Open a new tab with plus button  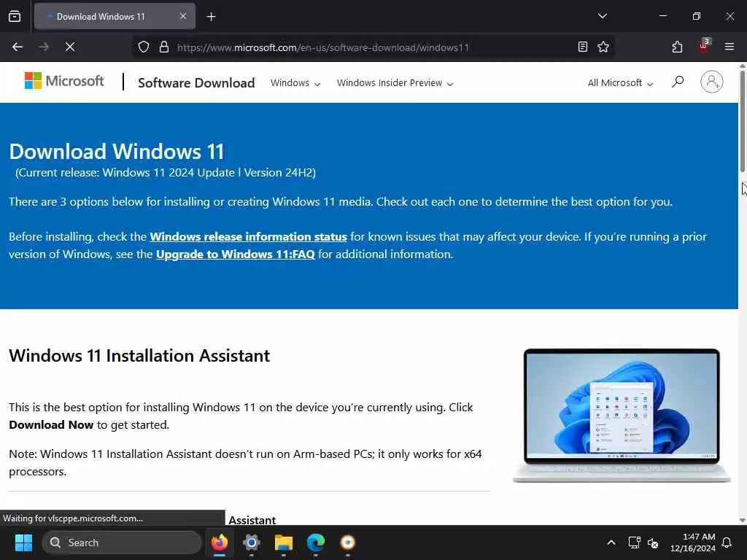211,17
